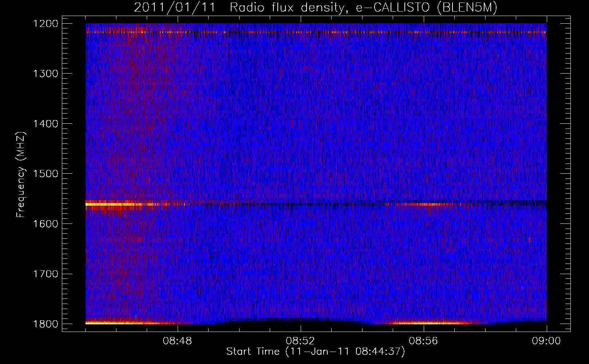Click the 1800 frequency tick label
Image resolution: width=589 pixels, height=364 pixels.
coord(46,324)
